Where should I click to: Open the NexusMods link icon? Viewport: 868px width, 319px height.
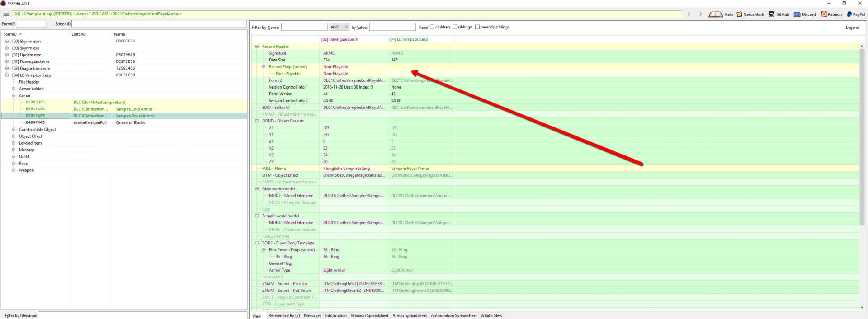(740, 14)
